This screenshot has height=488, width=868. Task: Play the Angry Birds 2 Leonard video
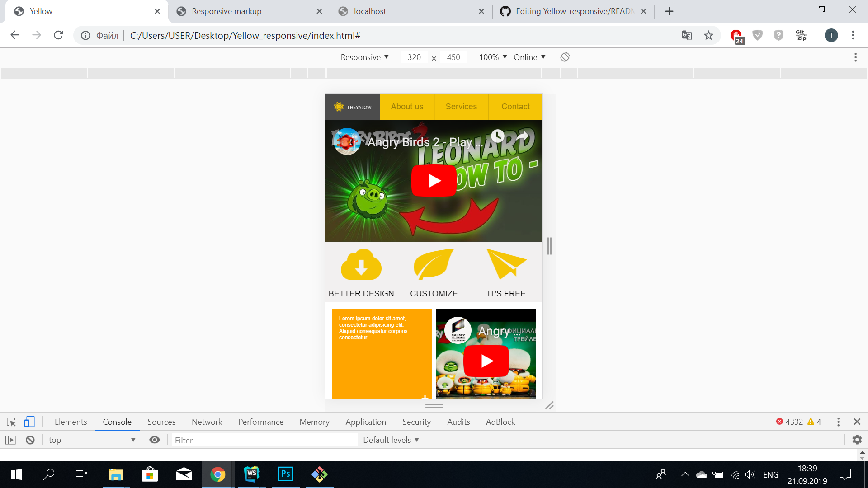(x=434, y=181)
